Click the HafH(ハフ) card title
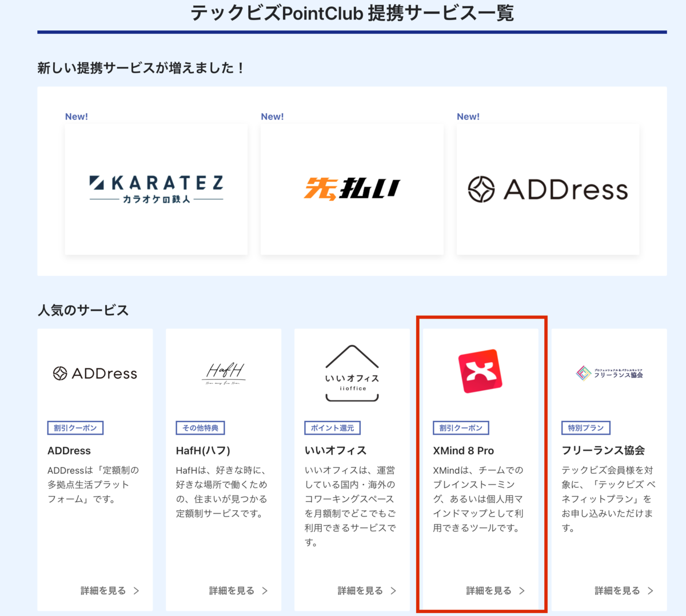686x616 pixels. point(203,451)
